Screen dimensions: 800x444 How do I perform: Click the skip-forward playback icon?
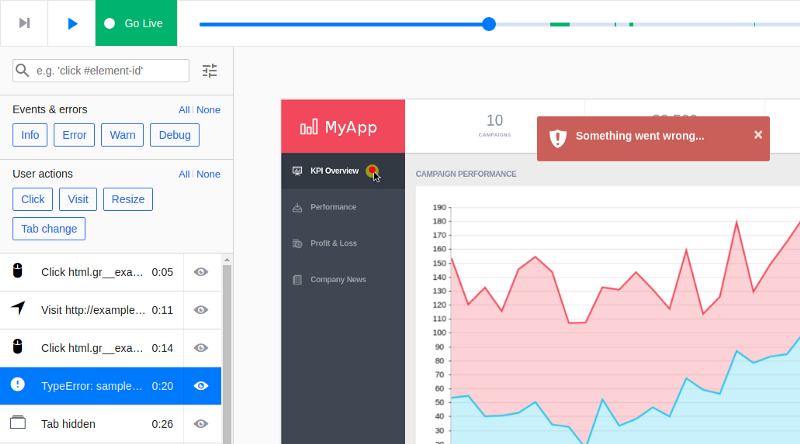tap(24, 23)
